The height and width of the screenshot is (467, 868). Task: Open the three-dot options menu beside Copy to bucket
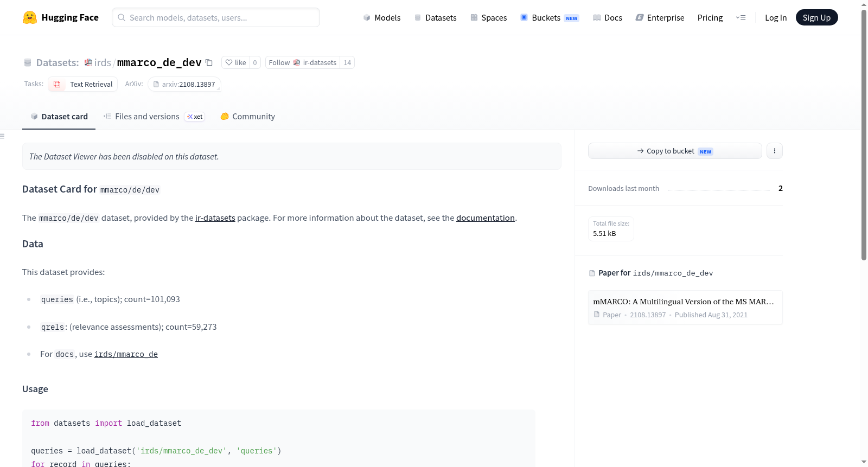point(775,151)
